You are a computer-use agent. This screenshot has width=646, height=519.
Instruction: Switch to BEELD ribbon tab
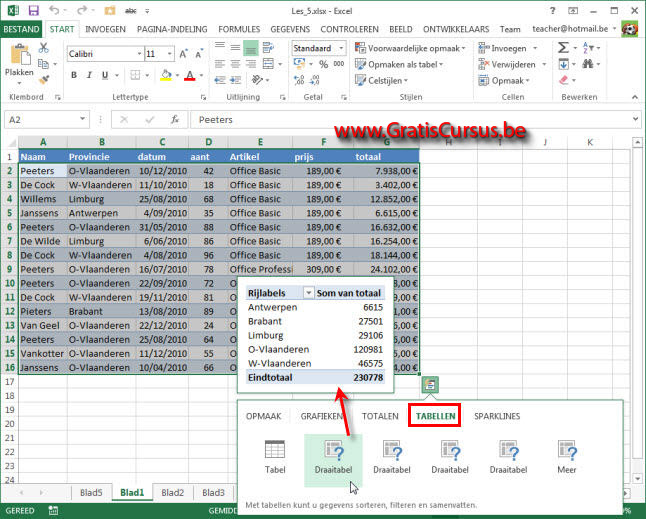point(400,29)
